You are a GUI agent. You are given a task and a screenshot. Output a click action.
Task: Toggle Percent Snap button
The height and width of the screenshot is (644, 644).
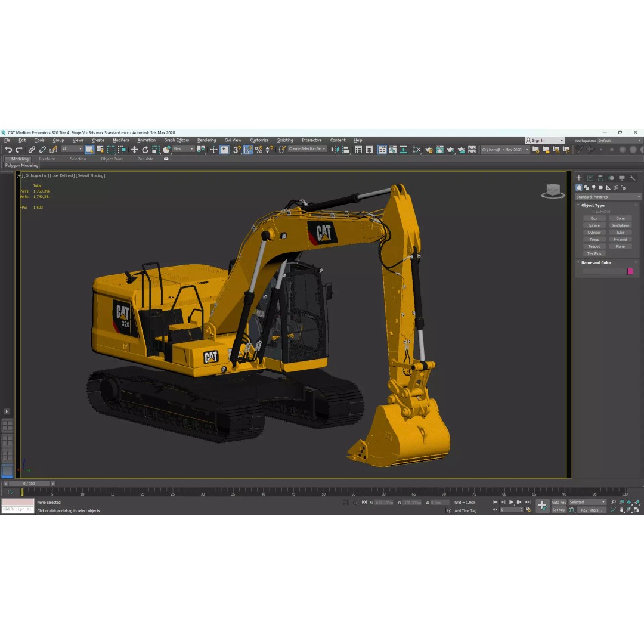click(258, 150)
